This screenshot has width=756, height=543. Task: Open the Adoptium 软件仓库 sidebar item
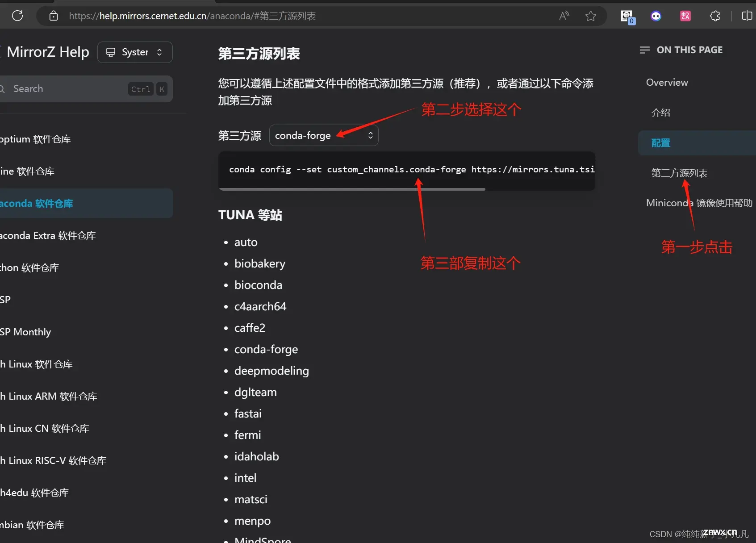35,139
